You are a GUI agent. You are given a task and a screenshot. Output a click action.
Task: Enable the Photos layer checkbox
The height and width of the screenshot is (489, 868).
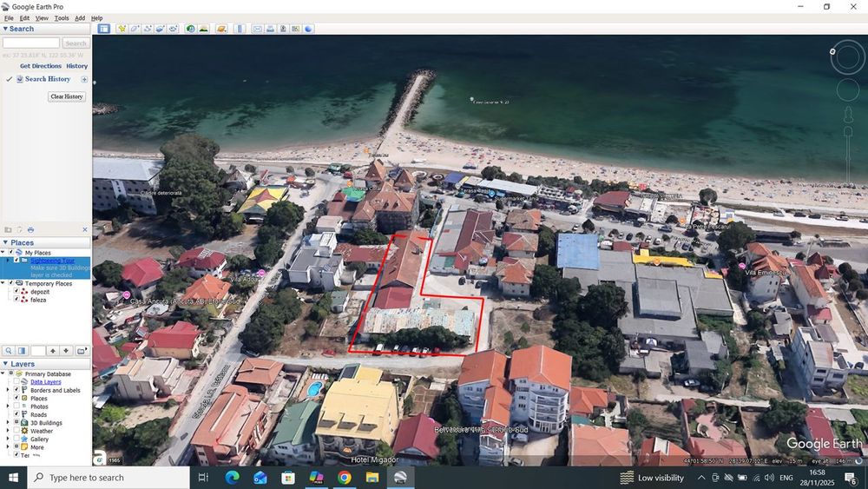point(16,406)
